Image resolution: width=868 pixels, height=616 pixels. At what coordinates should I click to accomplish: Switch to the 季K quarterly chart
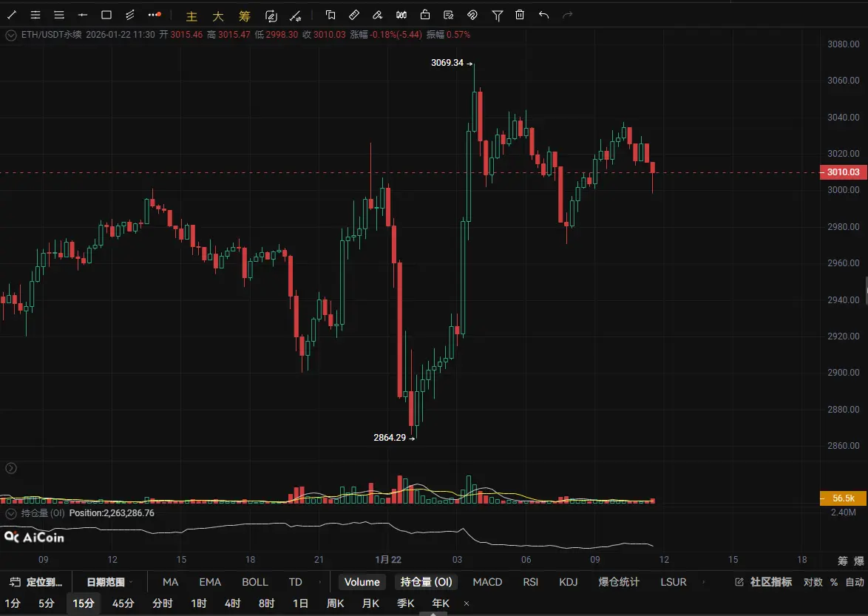406,603
